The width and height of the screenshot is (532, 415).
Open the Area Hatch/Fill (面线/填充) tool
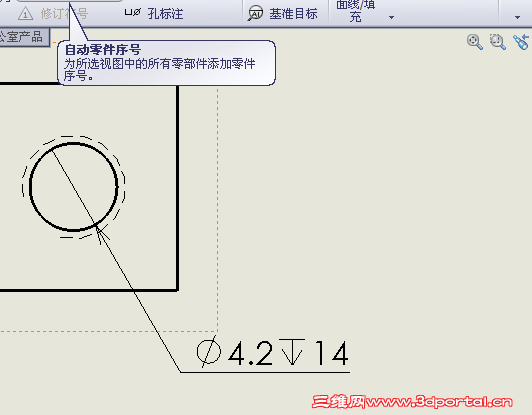coord(356,11)
